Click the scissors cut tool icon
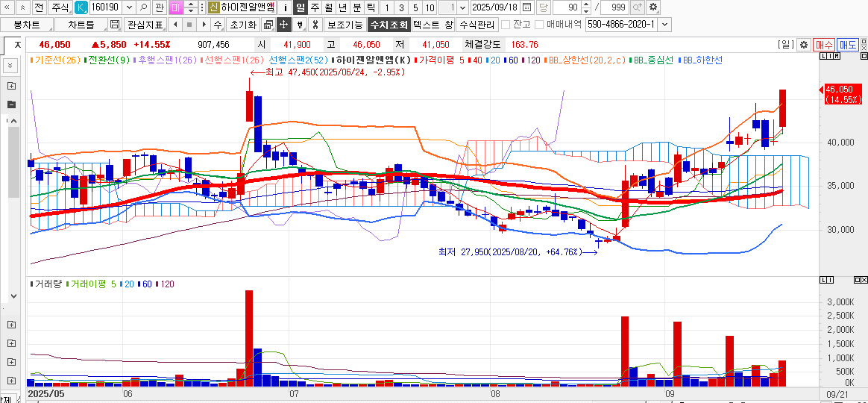The height and width of the screenshot is (403, 868). 315,25
